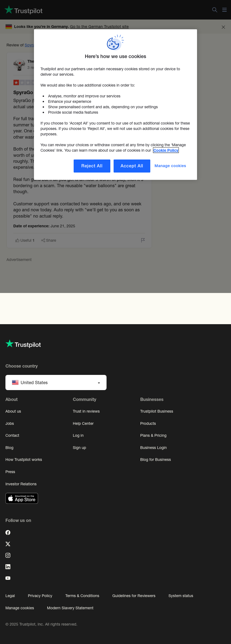Click the "Advertisement" label
Image resolution: width=231 pixels, height=644 pixels.
coord(19,260)
